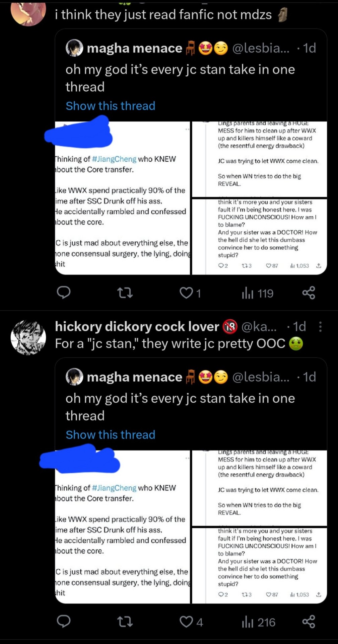Open hickory dickory cock lover's profile picture

(x=28, y=337)
